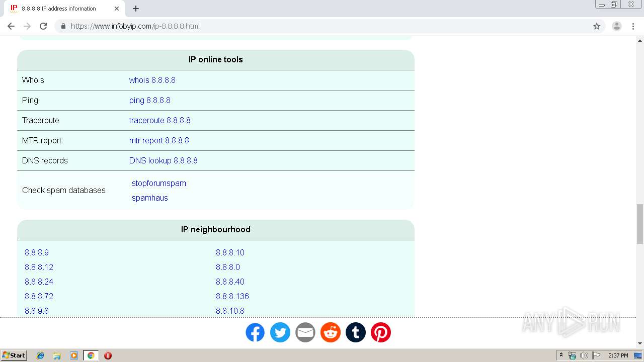This screenshot has height=362, width=644.
Task: Open volume control in tray
Action: [x=584, y=355]
